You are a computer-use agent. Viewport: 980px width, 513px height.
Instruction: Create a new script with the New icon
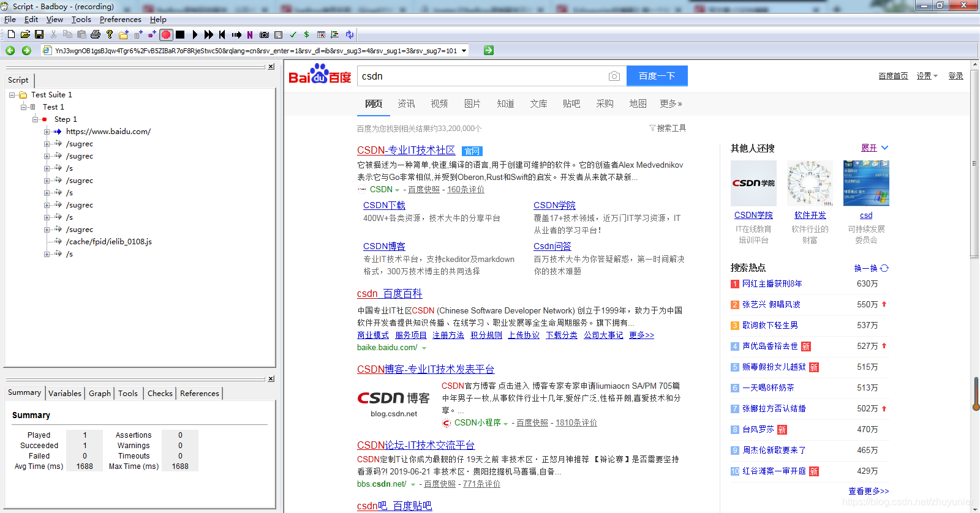click(x=11, y=35)
